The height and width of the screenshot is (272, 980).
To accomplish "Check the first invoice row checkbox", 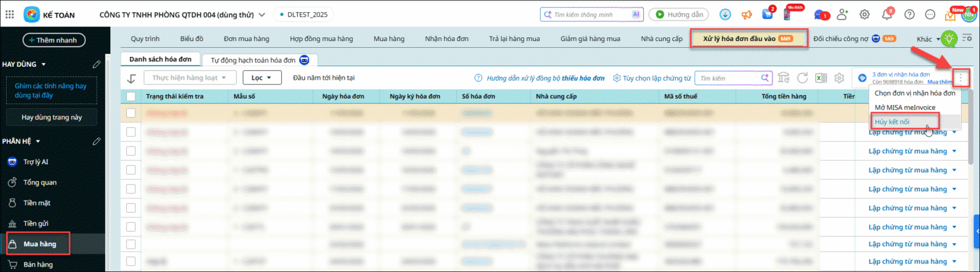I will pos(130,113).
